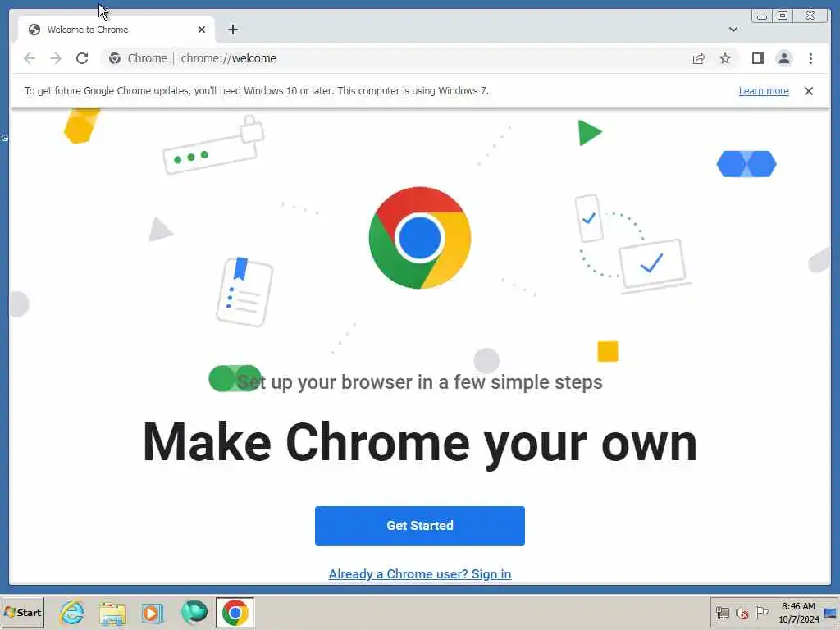Bookmark this tab with the star icon
Viewport: 840px width, 630px height.
tap(725, 58)
